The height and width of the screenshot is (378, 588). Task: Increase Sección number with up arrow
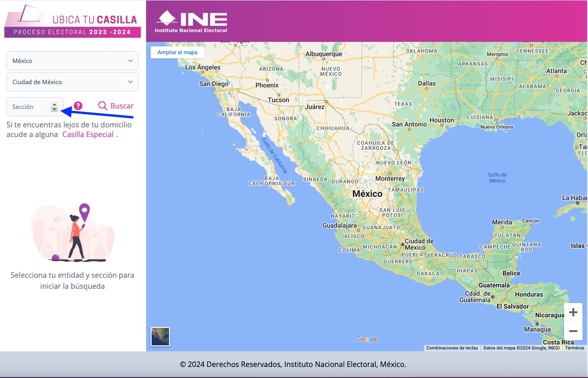[x=54, y=104]
